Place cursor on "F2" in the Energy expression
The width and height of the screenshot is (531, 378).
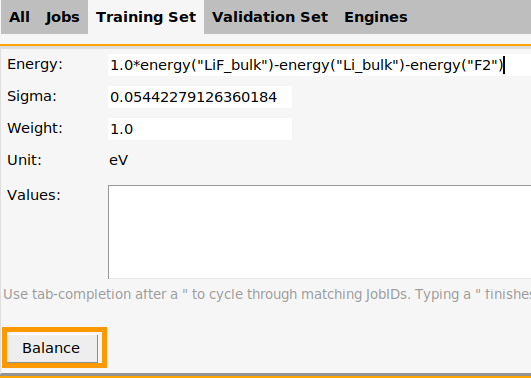(x=478, y=65)
